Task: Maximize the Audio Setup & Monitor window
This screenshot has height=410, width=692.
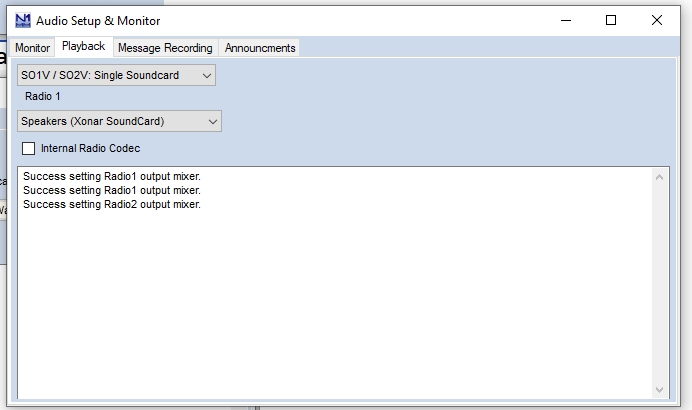Action: pos(611,20)
